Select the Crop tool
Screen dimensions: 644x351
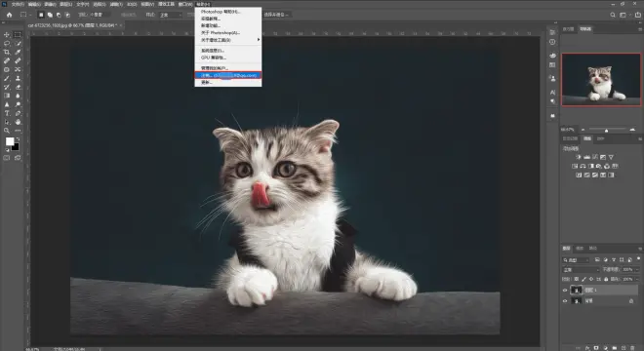pyautogui.click(x=7, y=52)
